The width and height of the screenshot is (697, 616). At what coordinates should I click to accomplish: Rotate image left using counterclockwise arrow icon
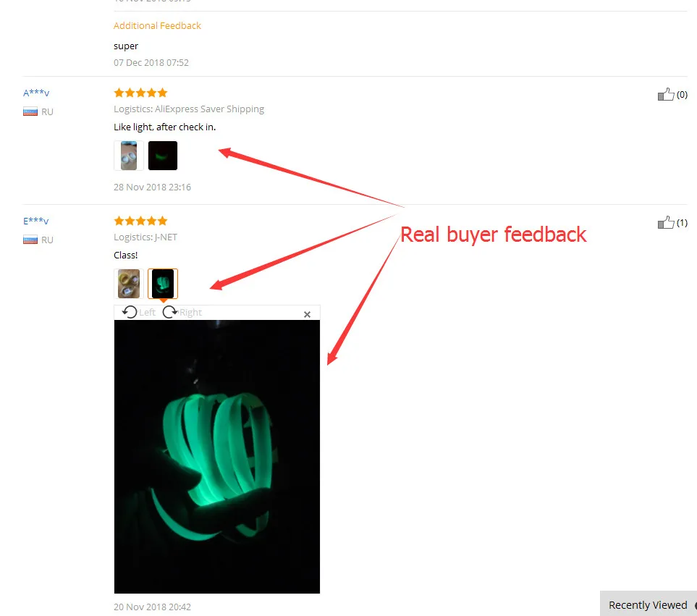[x=130, y=312]
